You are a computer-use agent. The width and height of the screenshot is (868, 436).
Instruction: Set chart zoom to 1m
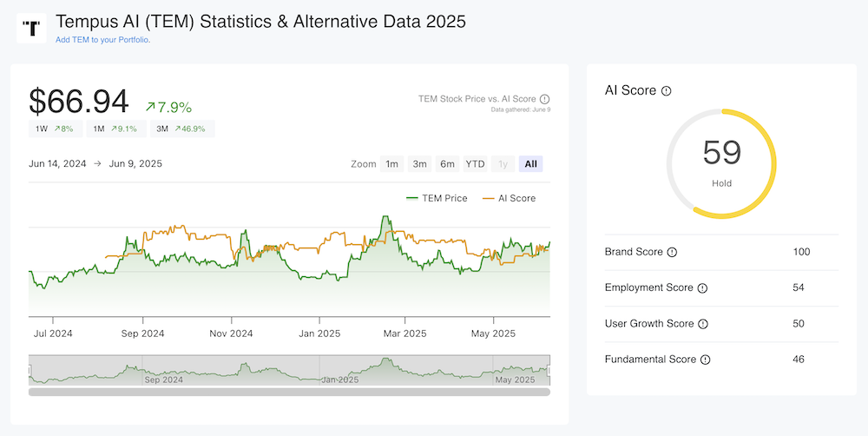(x=392, y=164)
